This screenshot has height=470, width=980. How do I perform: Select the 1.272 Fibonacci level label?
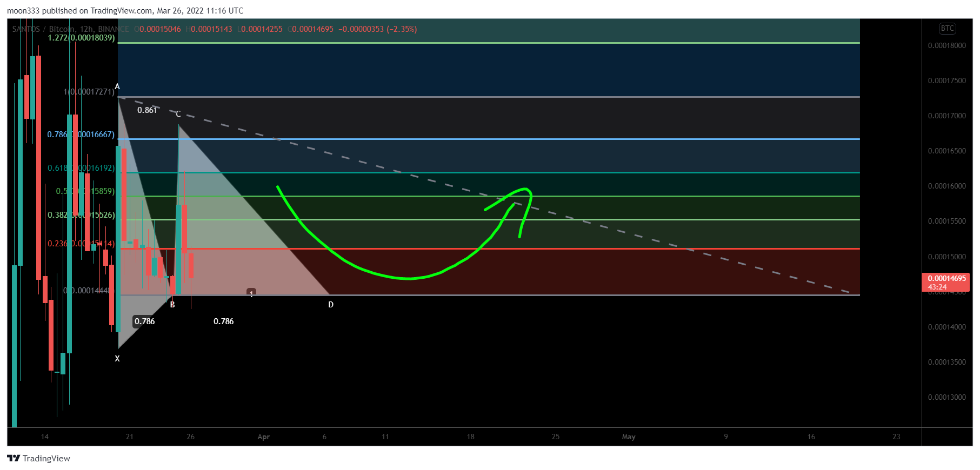point(81,38)
